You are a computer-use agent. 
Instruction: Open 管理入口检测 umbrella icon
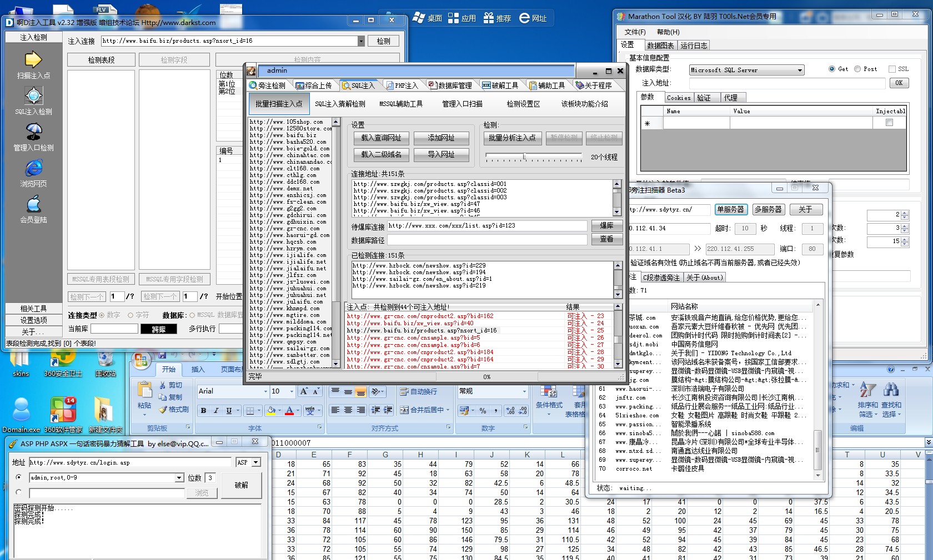click(x=33, y=132)
